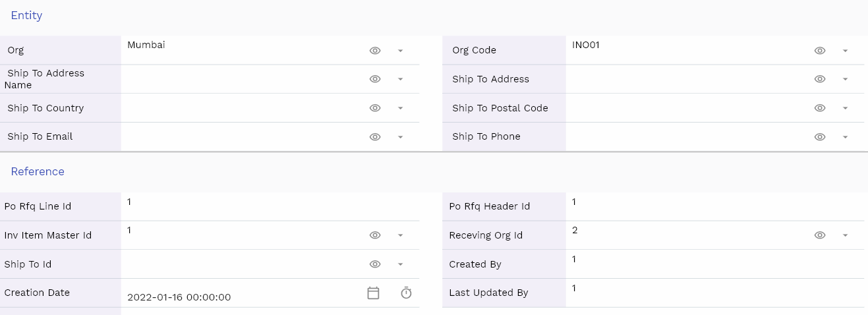This screenshot has height=315, width=868.
Task: Click the eye icon beside Org Code
Action: pos(820,50)
